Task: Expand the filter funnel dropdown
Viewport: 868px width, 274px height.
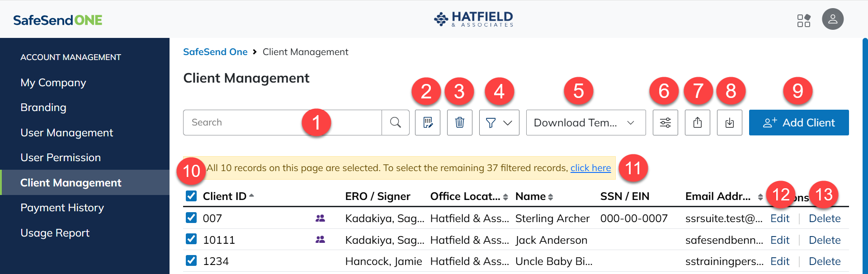Action: point(499,122)
